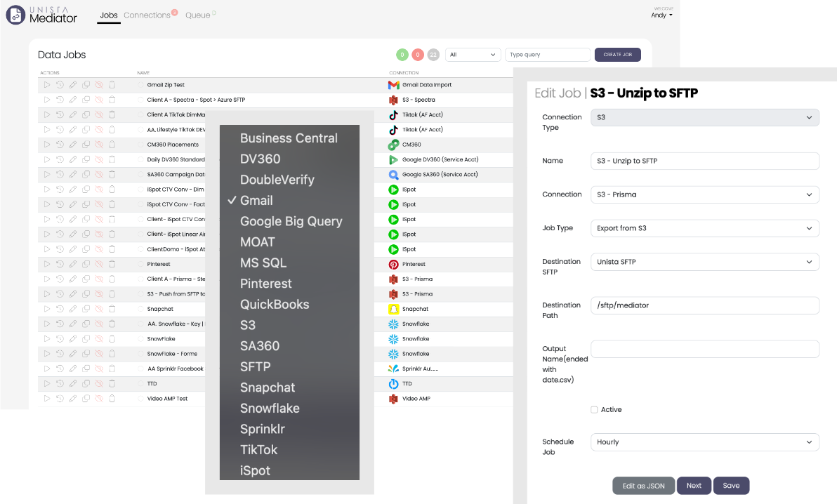Viewport: 837px width, 504px height.
Task: Open the Andy user account menu
Action: pyautogui.click(x=661, y=15)
